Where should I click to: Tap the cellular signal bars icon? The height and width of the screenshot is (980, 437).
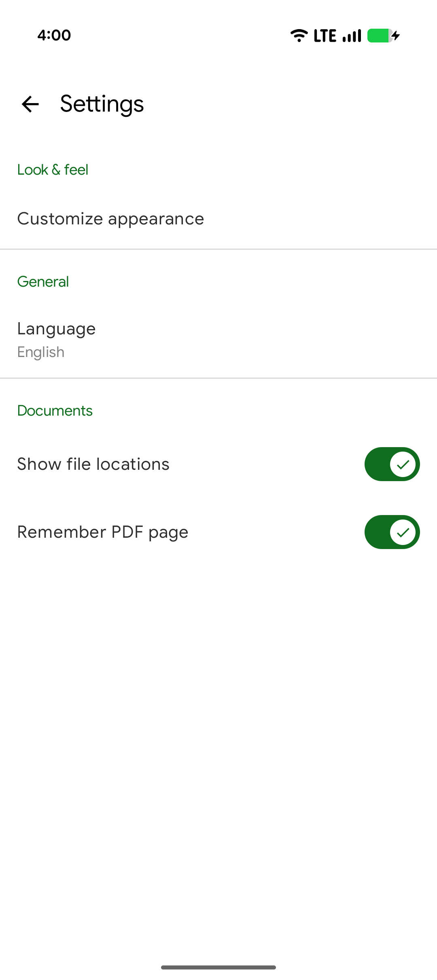[x=352, y=36]
